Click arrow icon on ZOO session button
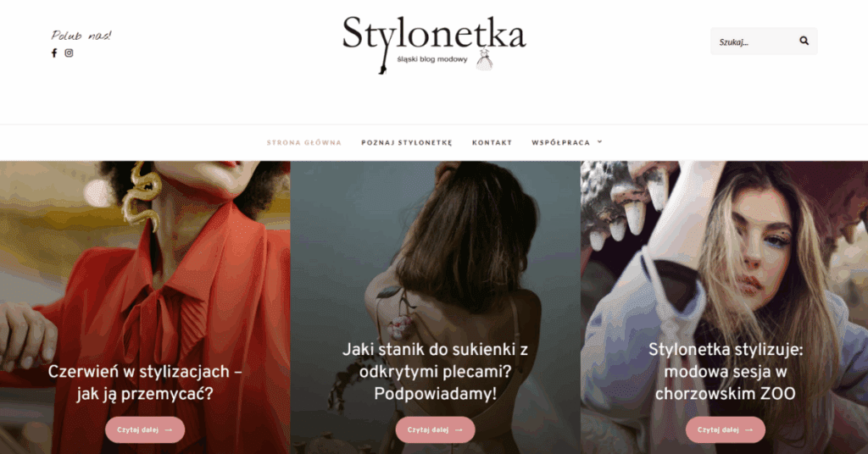Viewport: 868px width, 454px height. click(x=748, y=430)
